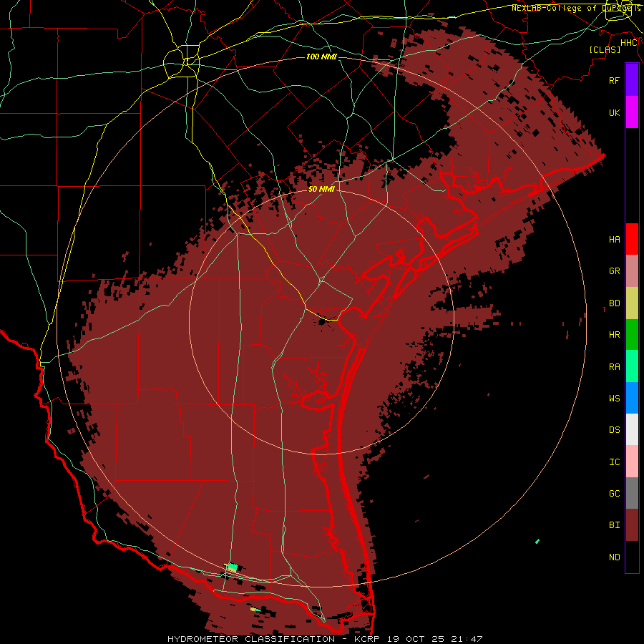Click the "RF" legend label
The width and height of the screenshot is (644, 644).
click(614, 80)
